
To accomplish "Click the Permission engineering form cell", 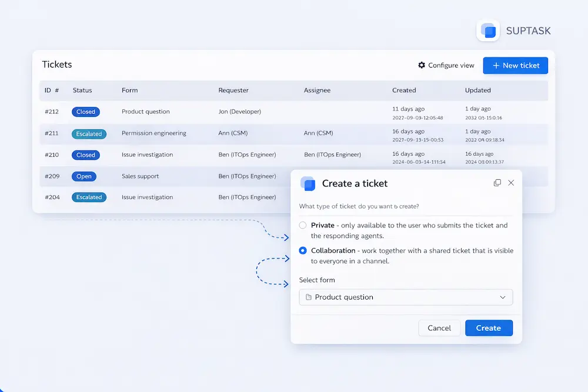I will [x=153, y=133].
